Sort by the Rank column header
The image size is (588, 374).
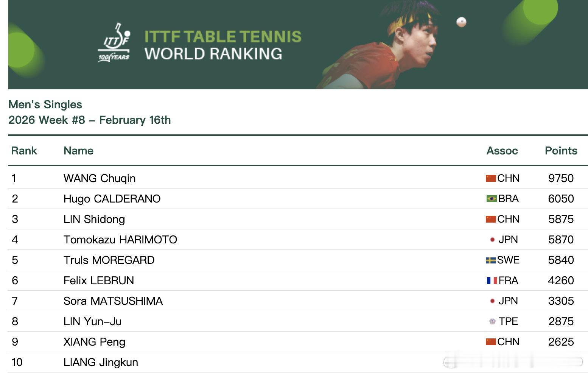click(x=24, y=151)
